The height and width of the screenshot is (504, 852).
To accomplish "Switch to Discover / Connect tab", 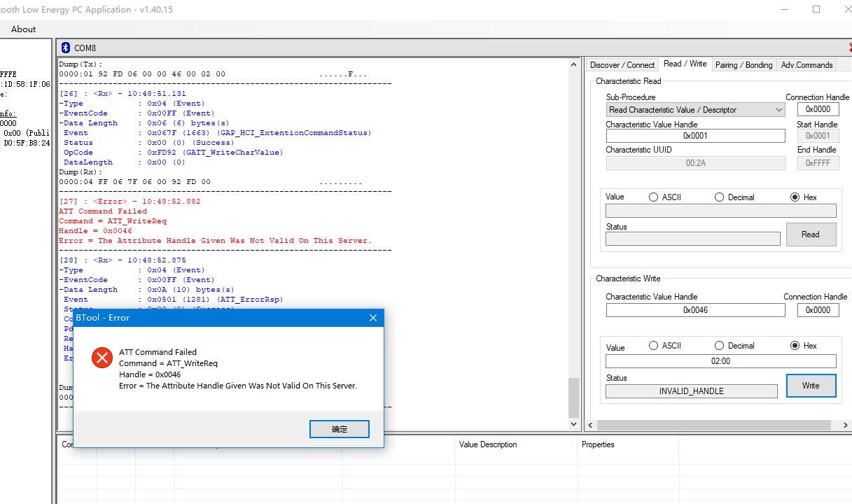I will coord(622,65).
